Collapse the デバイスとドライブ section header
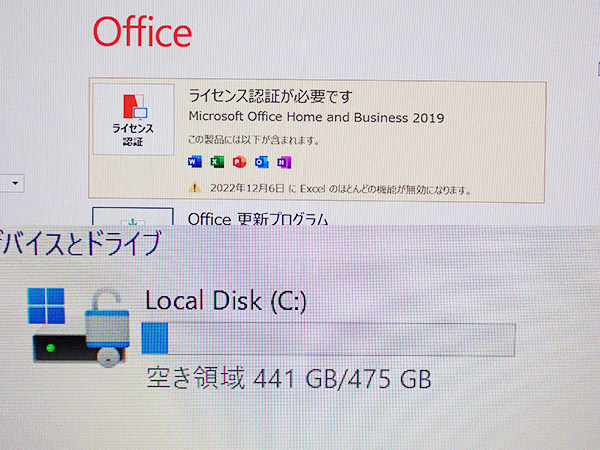This screenshot has height=450, width=600. [x=80, y=243]
